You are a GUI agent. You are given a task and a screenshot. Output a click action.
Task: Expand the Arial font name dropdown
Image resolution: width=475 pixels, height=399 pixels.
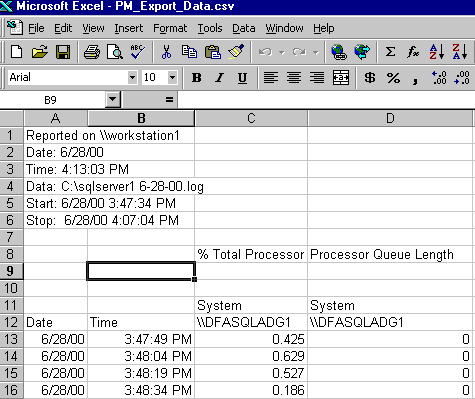coord(132,78)
